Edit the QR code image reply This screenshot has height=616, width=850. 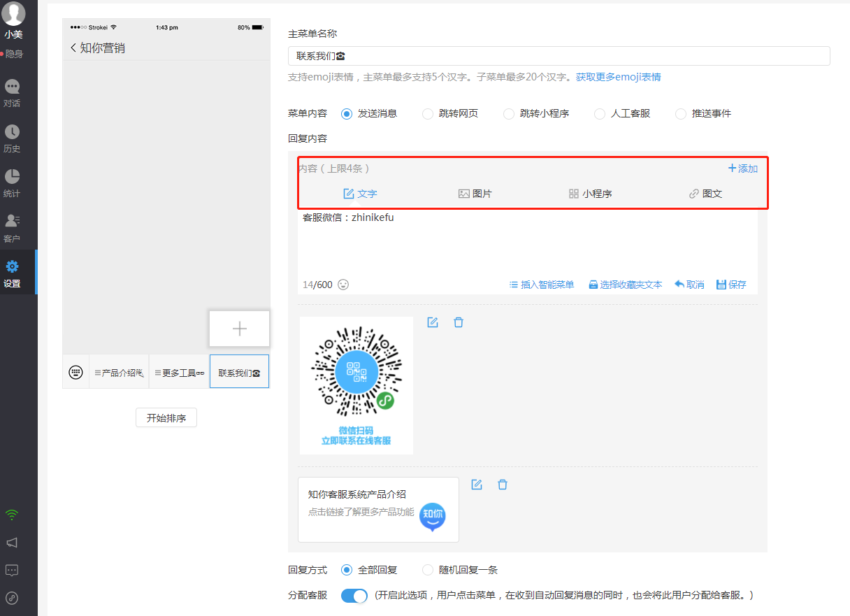(433, 322)
